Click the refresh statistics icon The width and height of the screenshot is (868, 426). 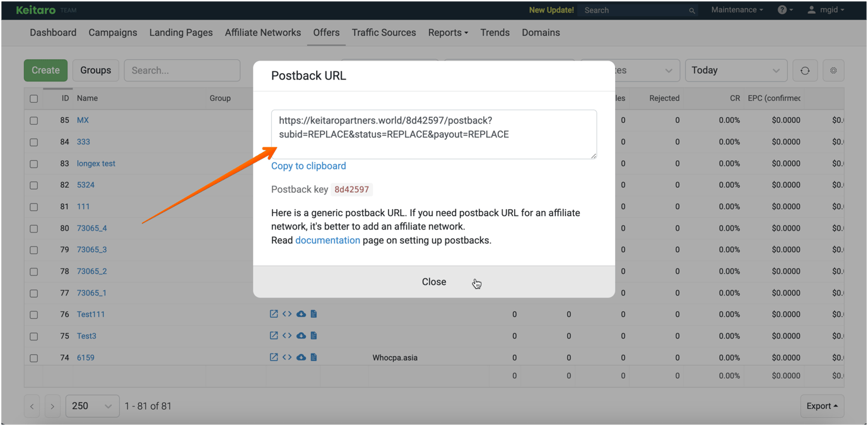tap(805, 70)
